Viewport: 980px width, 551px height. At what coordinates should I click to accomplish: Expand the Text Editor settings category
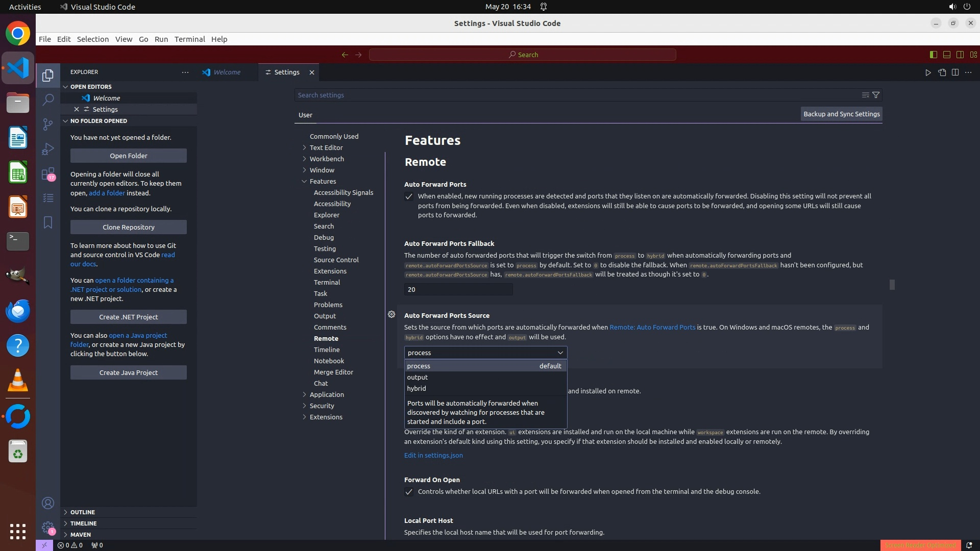point(326,147)
